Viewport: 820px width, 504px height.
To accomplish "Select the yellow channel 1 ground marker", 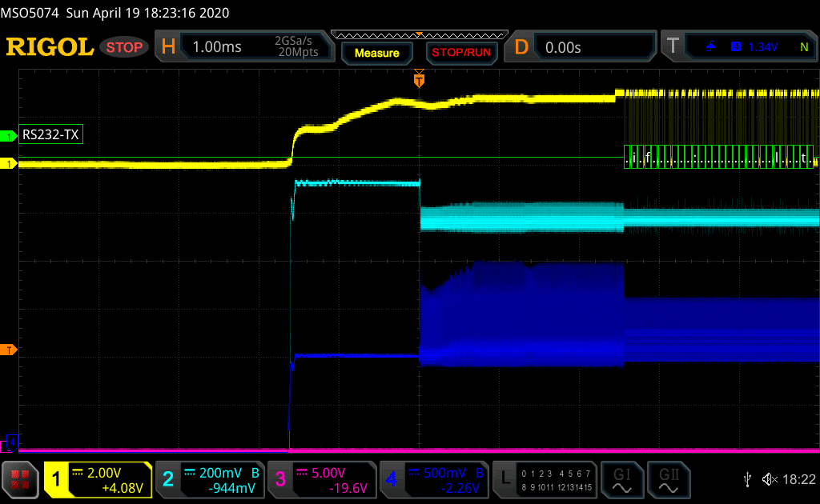I will coord(10,164).
